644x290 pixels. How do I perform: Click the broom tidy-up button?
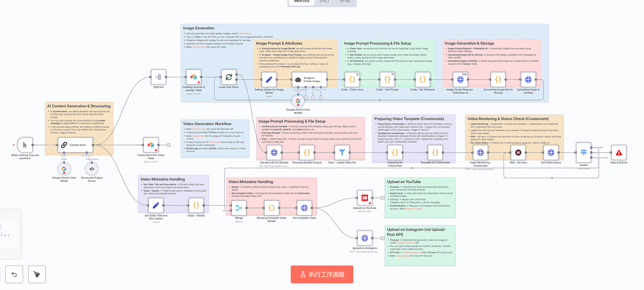(x=37, y=274)
